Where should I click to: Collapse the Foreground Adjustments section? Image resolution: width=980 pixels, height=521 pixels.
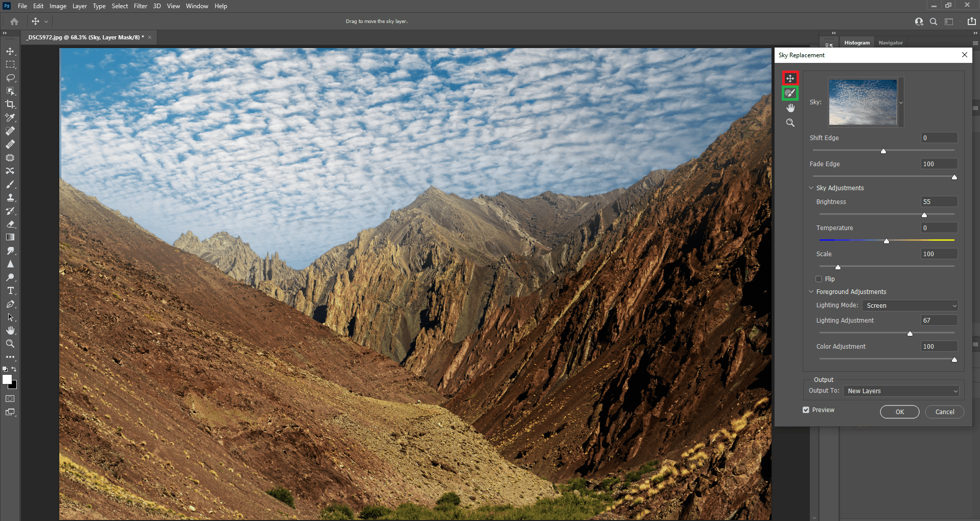coord(811,292)
